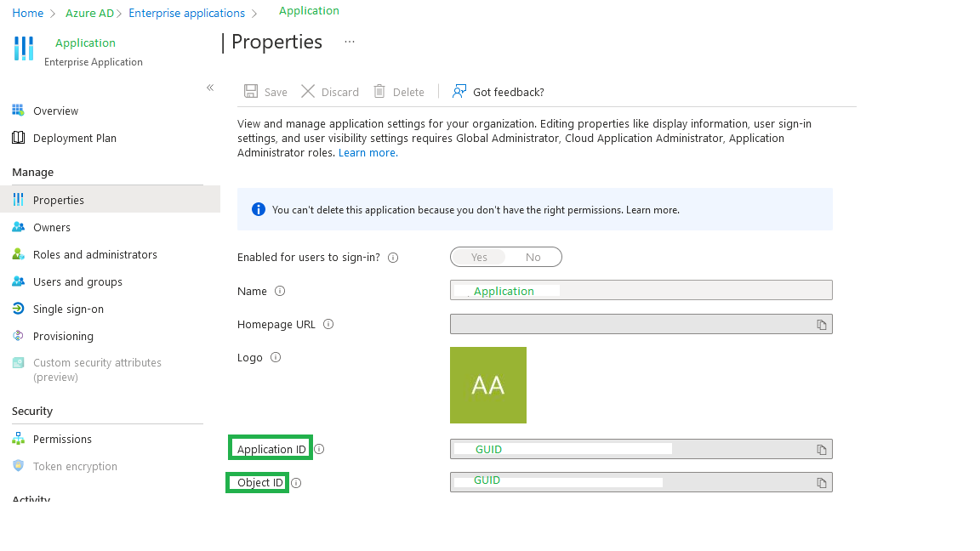Navigate to Enterprise applications breadcrumb
Image resolution: width=980 pixels, height=551 pixels.
[x=186, y=13]
